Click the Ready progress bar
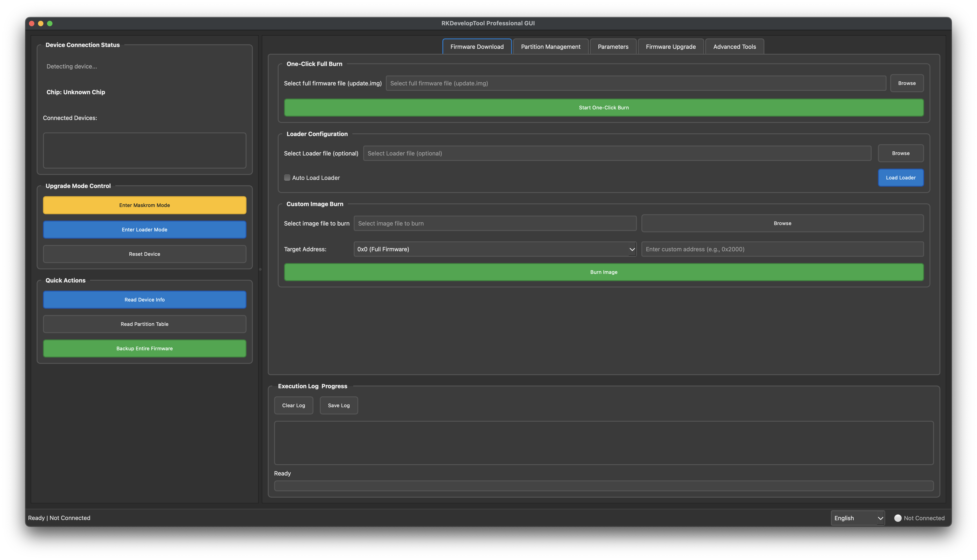The image size is (977, 560). tap(603, 486)
